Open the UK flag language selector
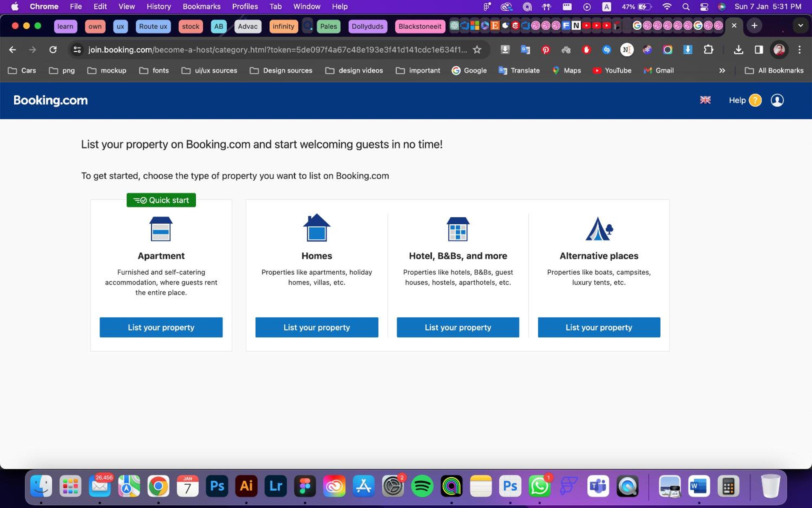This screenshot has height=508, width=812. 705,100
